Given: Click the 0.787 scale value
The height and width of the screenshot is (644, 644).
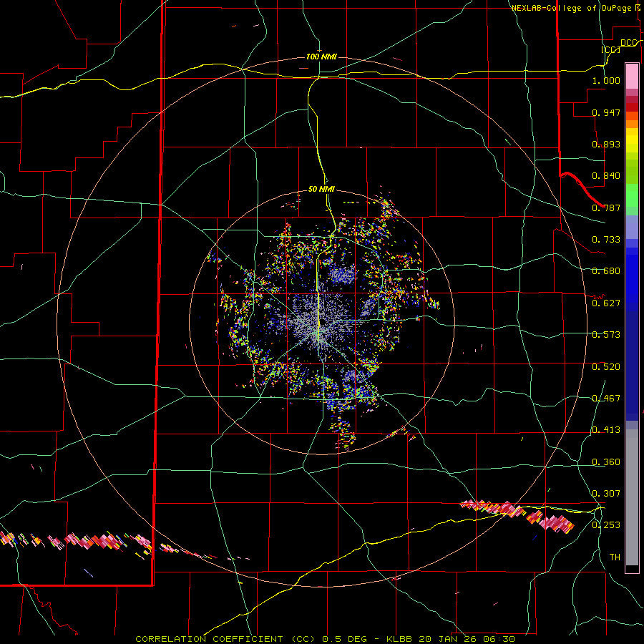Looking at the screenshot, I should click(x=606, y=208).
